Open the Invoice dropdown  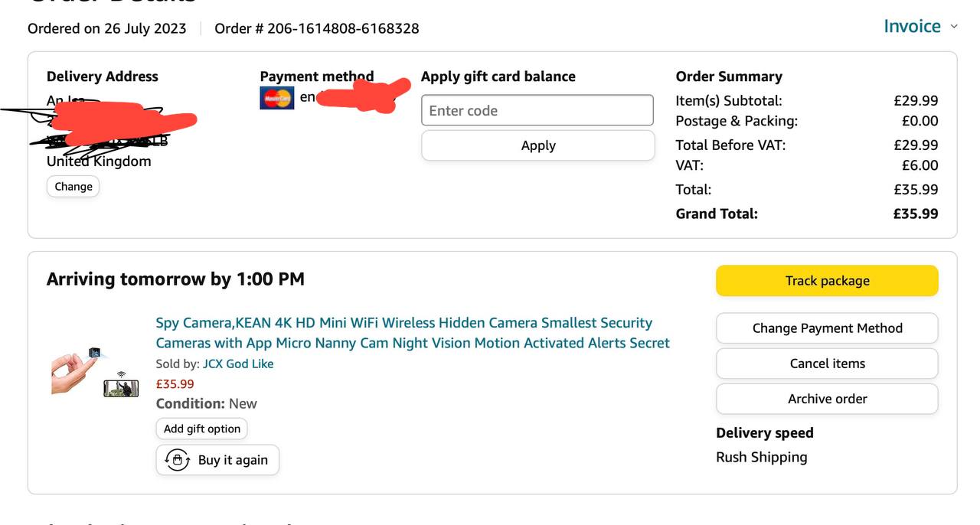(912, 27)
